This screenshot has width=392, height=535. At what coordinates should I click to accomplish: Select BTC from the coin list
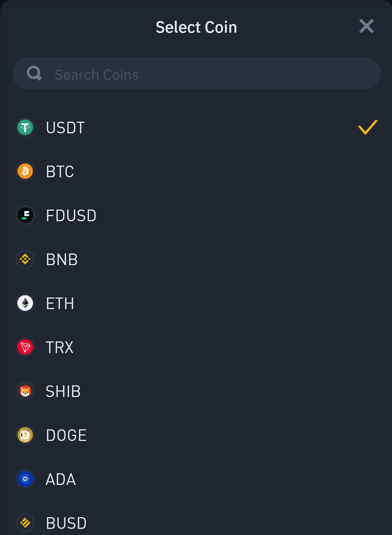tap(196, 171)
